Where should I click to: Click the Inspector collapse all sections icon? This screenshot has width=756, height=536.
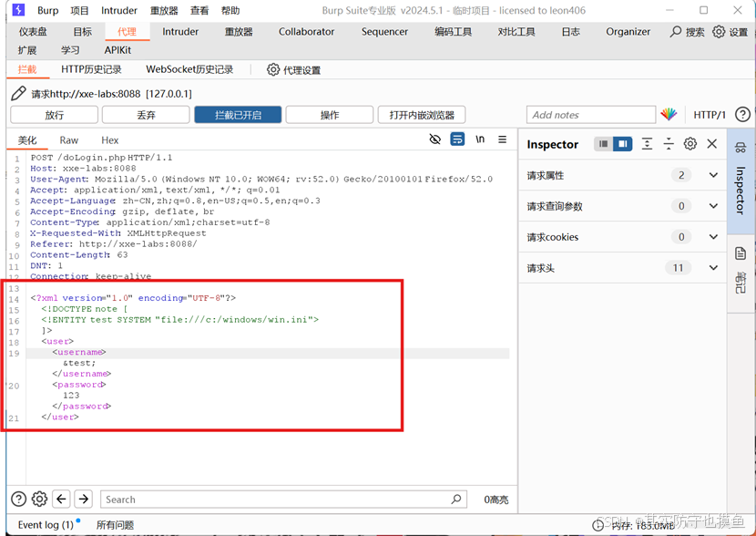tap(669, 144)
